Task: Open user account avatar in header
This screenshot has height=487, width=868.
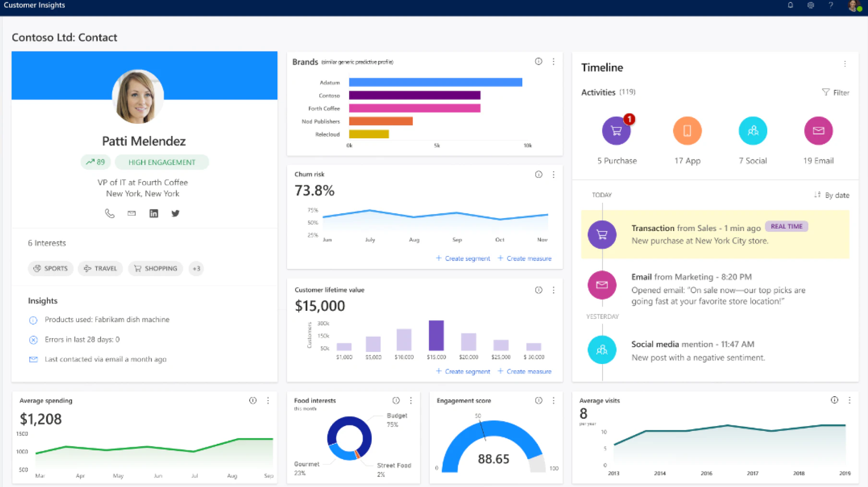Action: (854, 6)
